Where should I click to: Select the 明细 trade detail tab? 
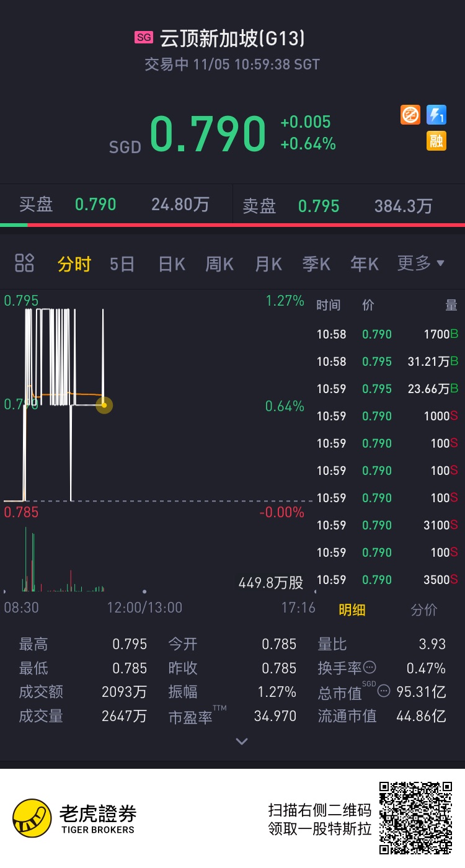tap(352, 609)
